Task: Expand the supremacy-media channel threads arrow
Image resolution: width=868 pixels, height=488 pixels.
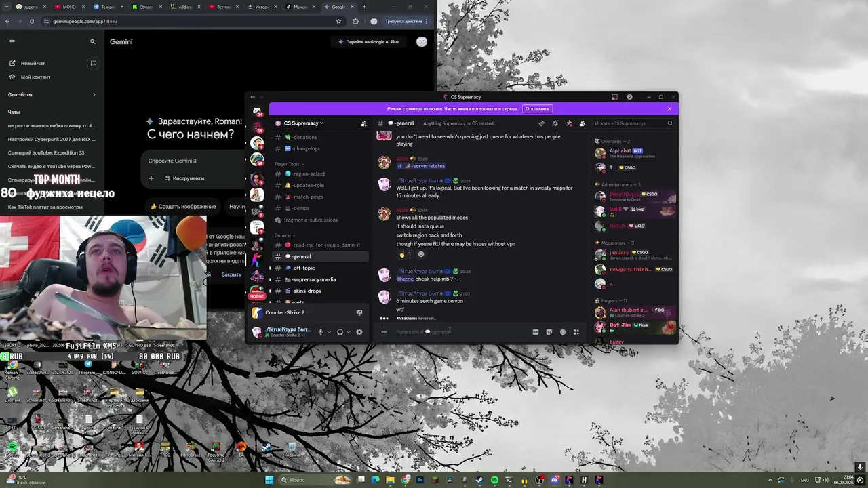Action: click(x=270, y=279)
